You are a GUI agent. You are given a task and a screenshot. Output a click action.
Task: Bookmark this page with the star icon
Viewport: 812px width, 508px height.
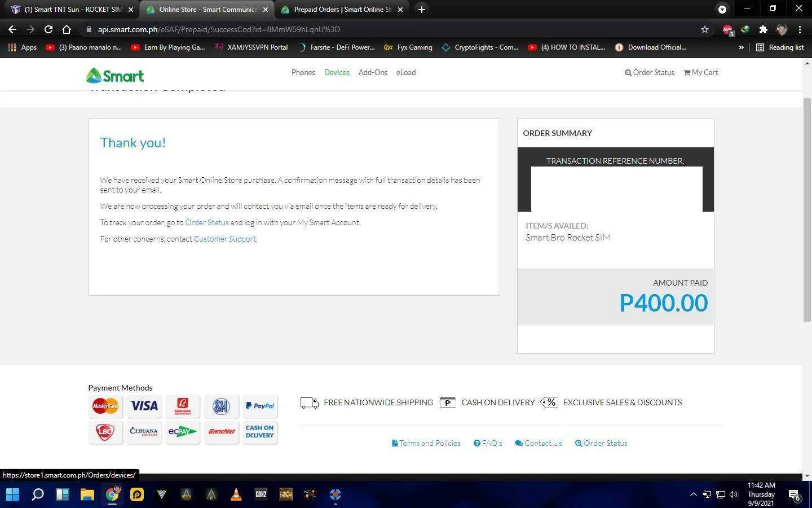point(704,29)
